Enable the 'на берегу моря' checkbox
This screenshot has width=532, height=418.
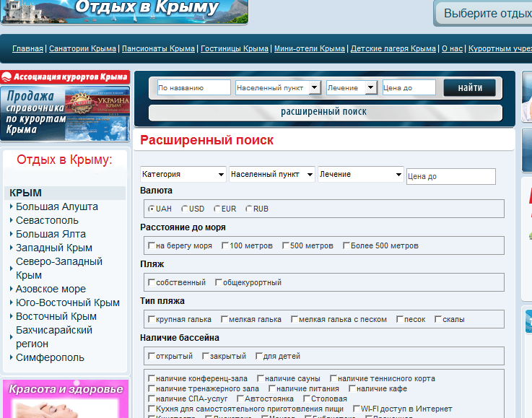[x=152, y=245]
